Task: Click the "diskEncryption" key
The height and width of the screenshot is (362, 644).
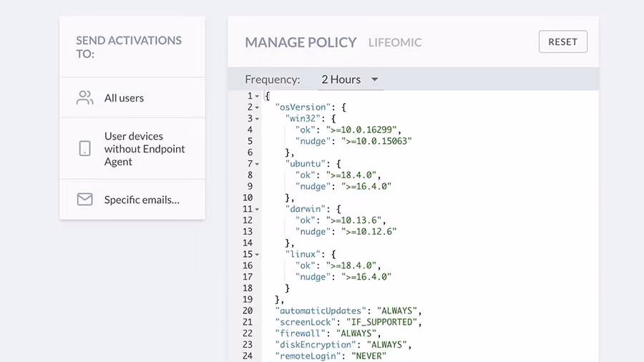Action: (316, 345)
